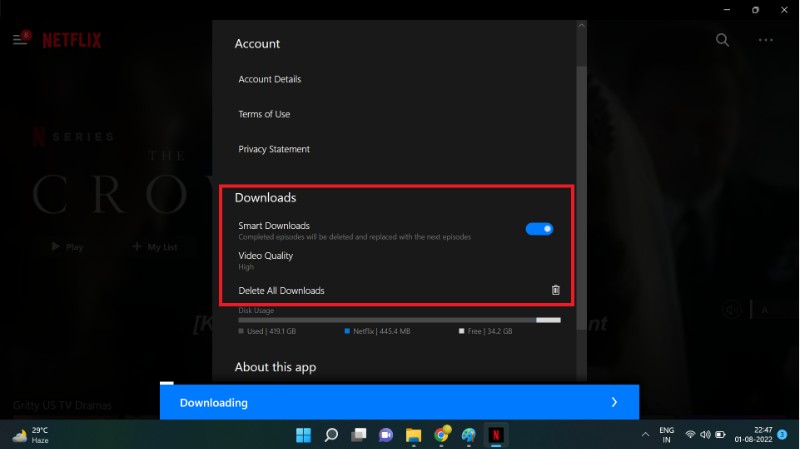Open the Netflix hamburger menu
This screenshot has height=449, width=800.
[20, 39]
